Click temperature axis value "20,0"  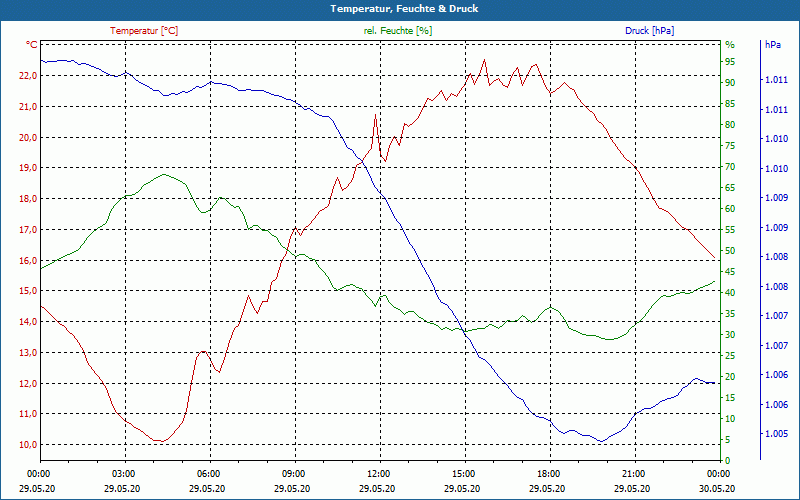pos(28,137)
